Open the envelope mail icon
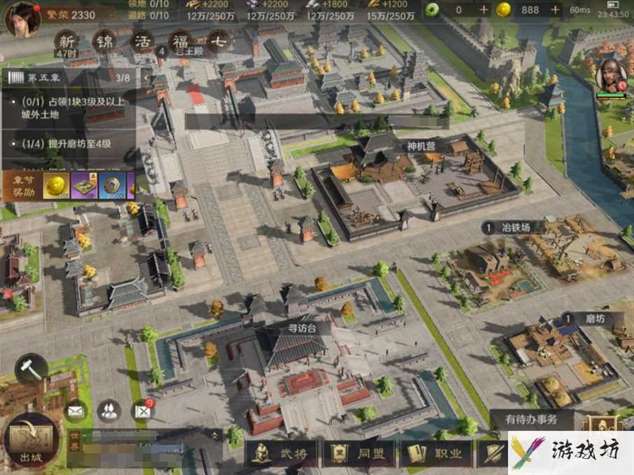Image resolution: width=634 pixels, height=475 pixels. point(76,411)
